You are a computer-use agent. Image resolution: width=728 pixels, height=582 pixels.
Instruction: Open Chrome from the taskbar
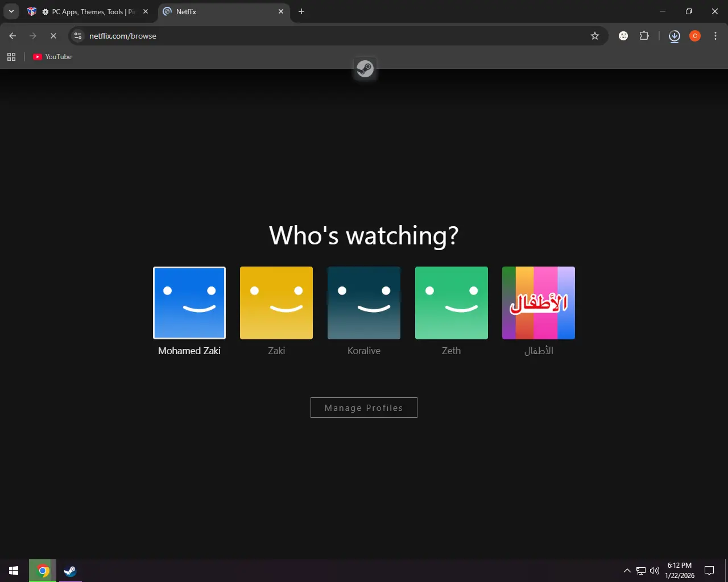pos(43,571)
